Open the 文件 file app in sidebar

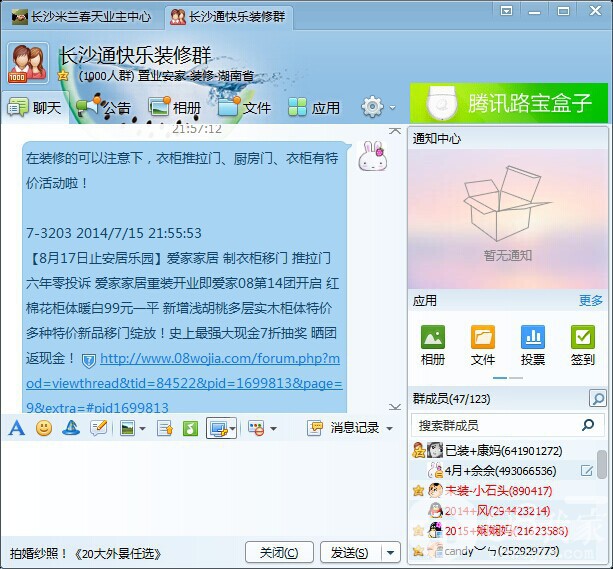(483, 338)
